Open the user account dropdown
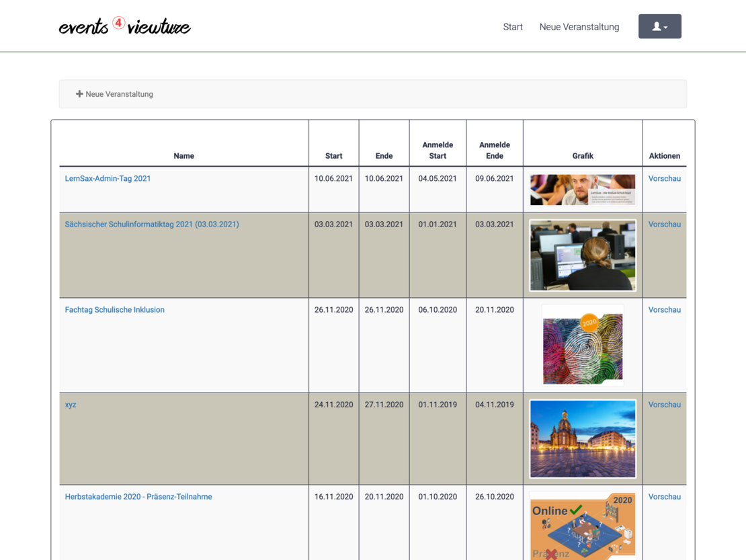 [x=659, y=26]
